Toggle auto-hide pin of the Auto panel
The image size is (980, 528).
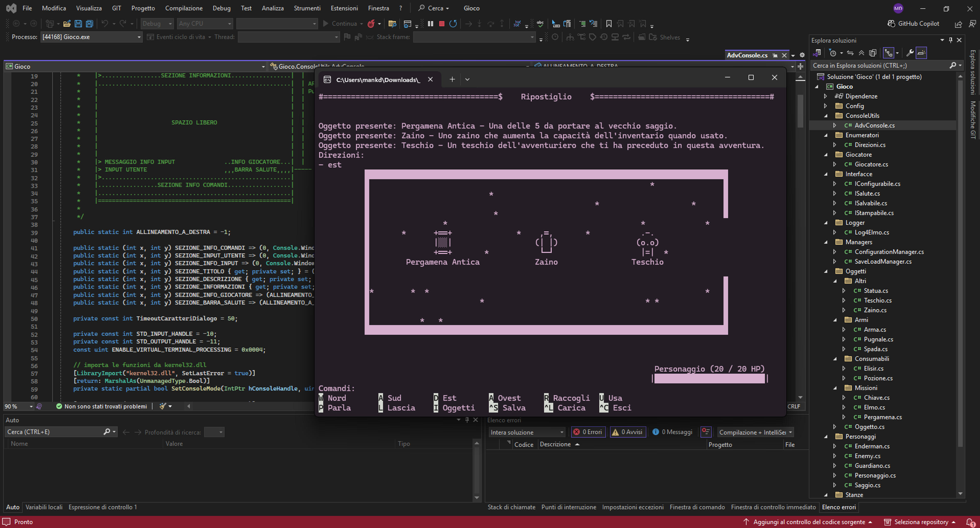tap(467, 420)
